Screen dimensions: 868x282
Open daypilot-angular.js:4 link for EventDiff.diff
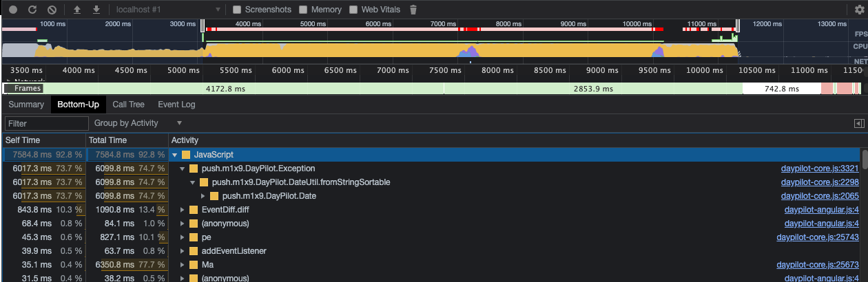click(822, 210)
